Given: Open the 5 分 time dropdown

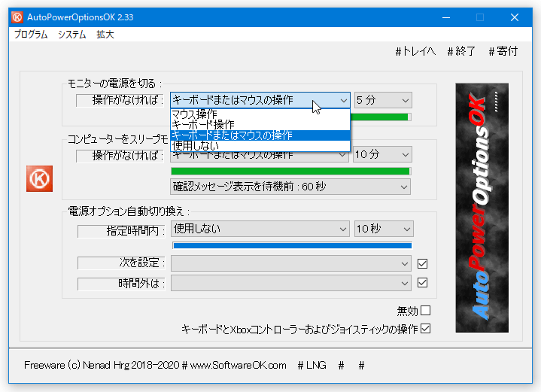Looking at the screenshot, I should coord(383,100).
